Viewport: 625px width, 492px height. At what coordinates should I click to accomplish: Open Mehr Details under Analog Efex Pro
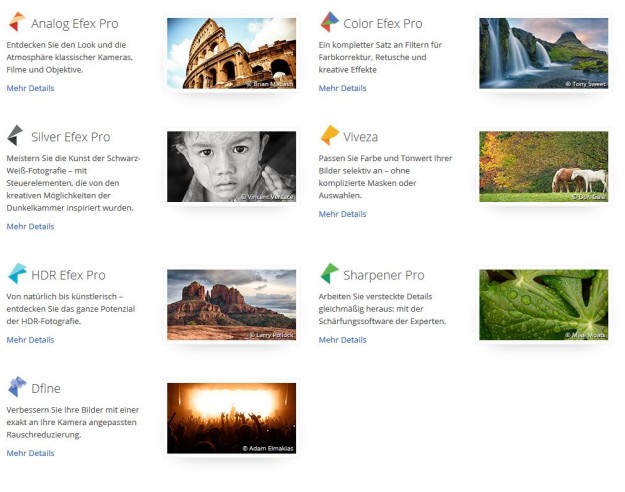click(x=30, y=88)
